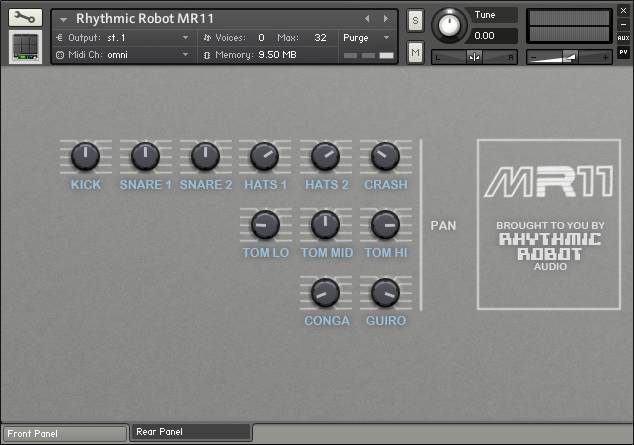
Task: Open the Midi Ch omni dropdown
Action: pos(123,55)
